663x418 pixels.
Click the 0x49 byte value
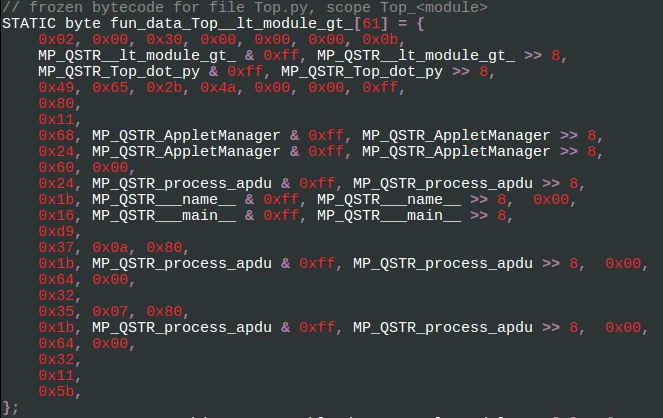56,87
